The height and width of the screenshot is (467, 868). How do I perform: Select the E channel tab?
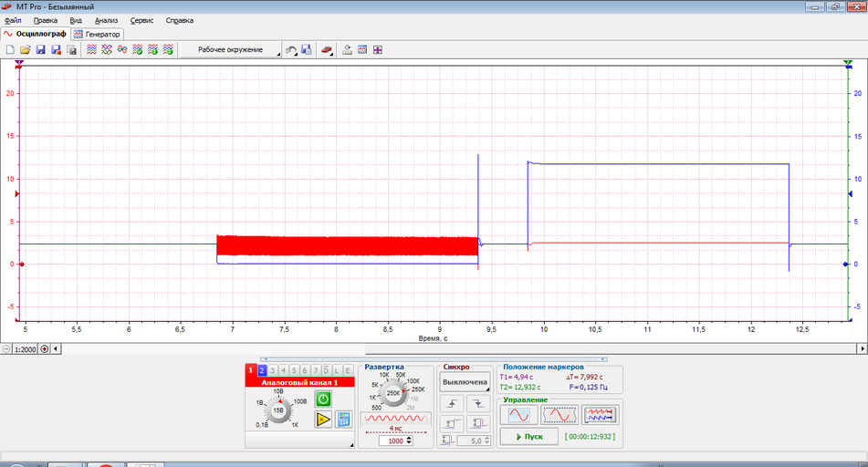(348, 370)
